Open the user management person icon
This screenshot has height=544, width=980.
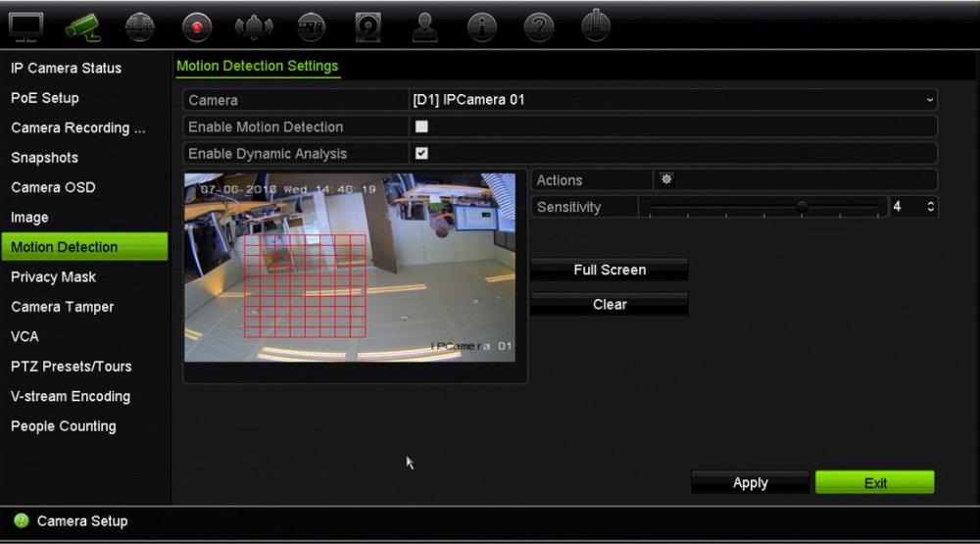[x=425, y=27]
